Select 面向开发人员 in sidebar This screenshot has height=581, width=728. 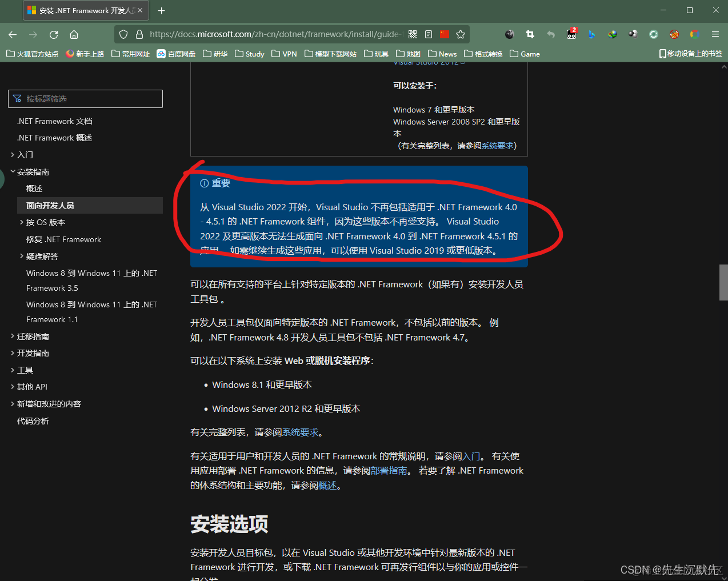(90, 206)
